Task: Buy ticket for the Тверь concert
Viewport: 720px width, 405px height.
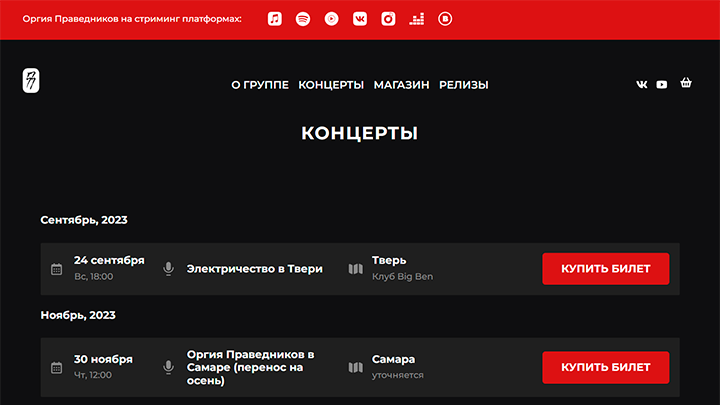Action: click(x=606, y=269)
